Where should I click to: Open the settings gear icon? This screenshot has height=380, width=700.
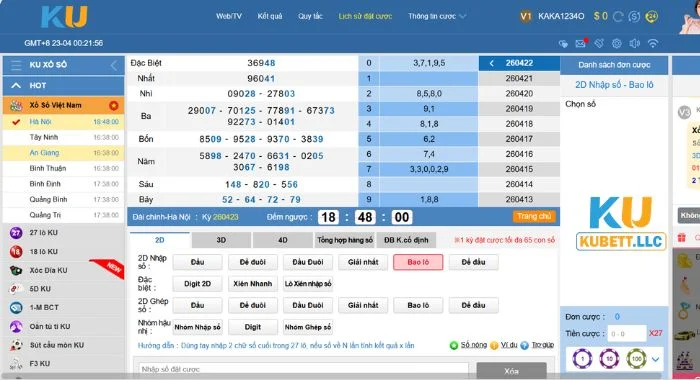pyautogui.click(x=617, y=43)
